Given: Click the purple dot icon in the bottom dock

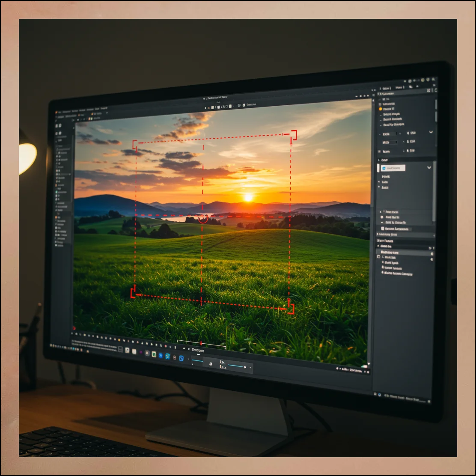Looking at the screenshot, I should [x=140, y=352].
